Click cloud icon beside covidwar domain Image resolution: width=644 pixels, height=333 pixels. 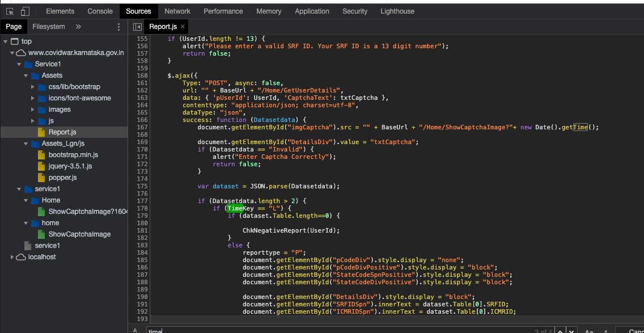21,53
